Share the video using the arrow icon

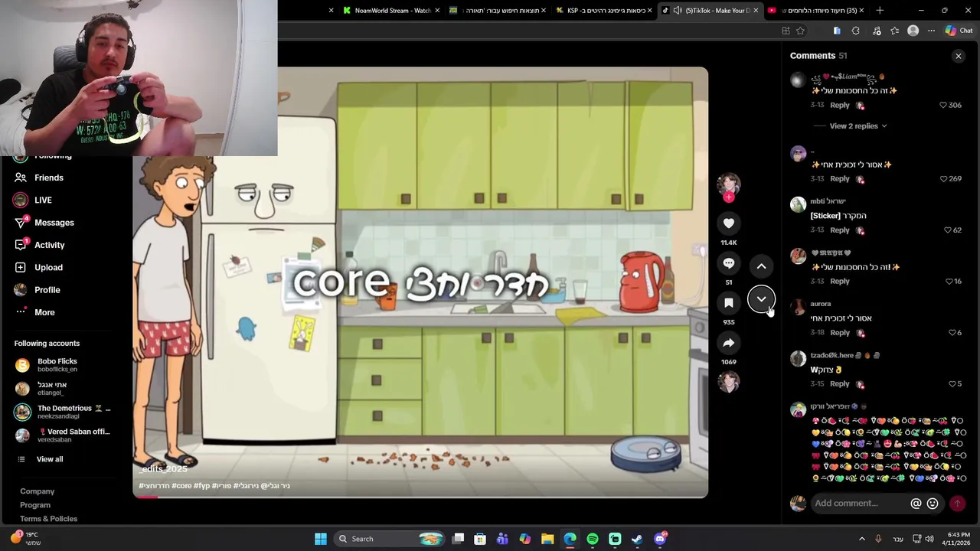[x=729, y=343]
